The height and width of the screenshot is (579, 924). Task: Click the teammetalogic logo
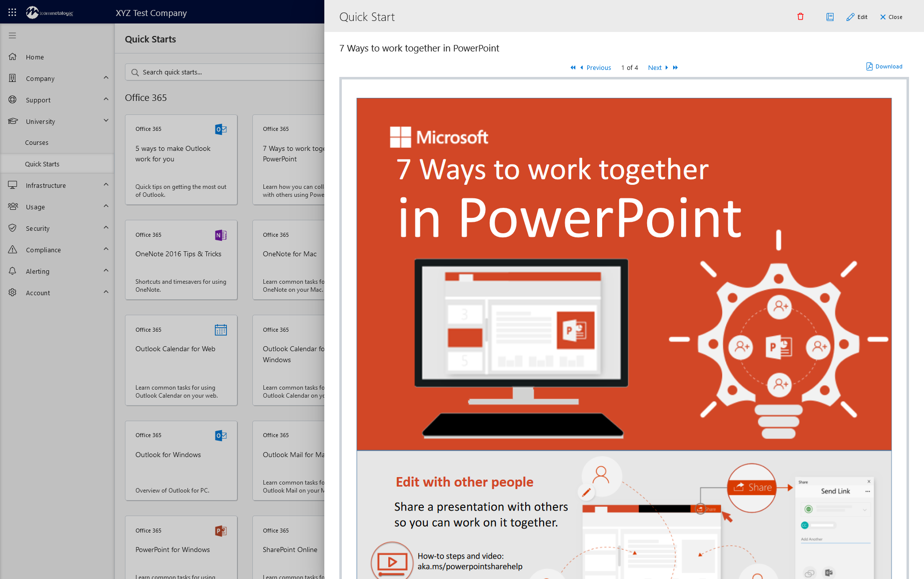coord(49,12)
